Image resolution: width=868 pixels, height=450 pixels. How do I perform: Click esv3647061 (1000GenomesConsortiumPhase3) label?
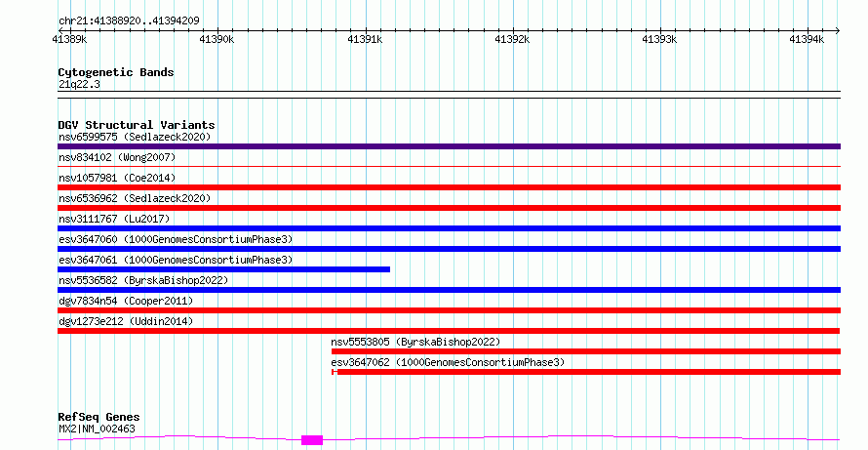[x=176, y=260]
